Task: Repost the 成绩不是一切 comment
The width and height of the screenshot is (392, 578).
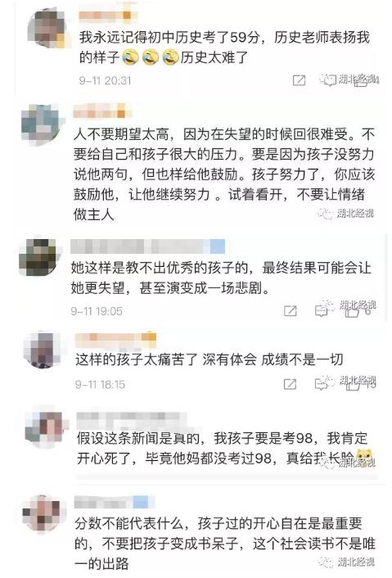Action: click(x=291, y=384)
